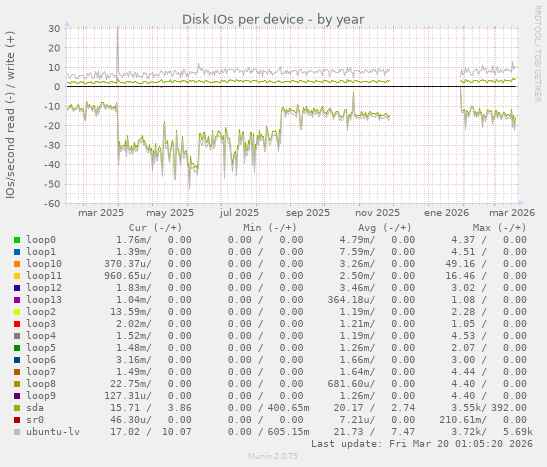The height and width of the screenshot is (467, 547).
Task: Click the sr0 dark red swatch
Action: (x=17, y=420)
